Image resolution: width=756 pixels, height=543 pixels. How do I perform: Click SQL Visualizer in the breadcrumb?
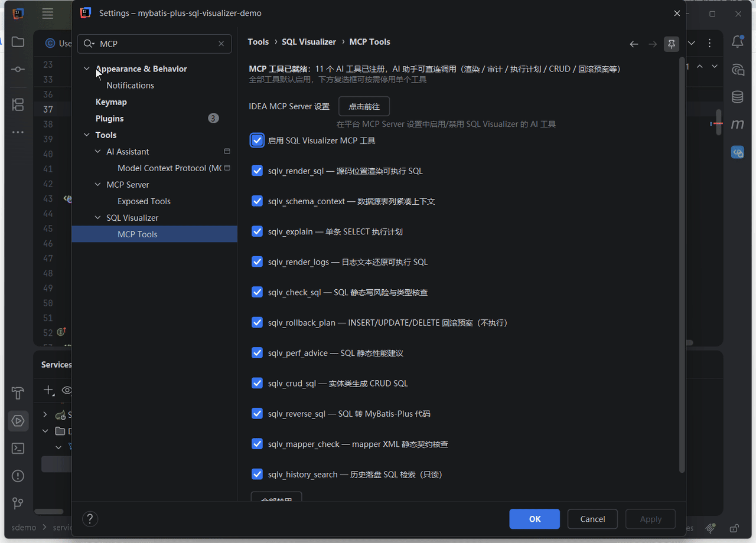pos(309,42)
